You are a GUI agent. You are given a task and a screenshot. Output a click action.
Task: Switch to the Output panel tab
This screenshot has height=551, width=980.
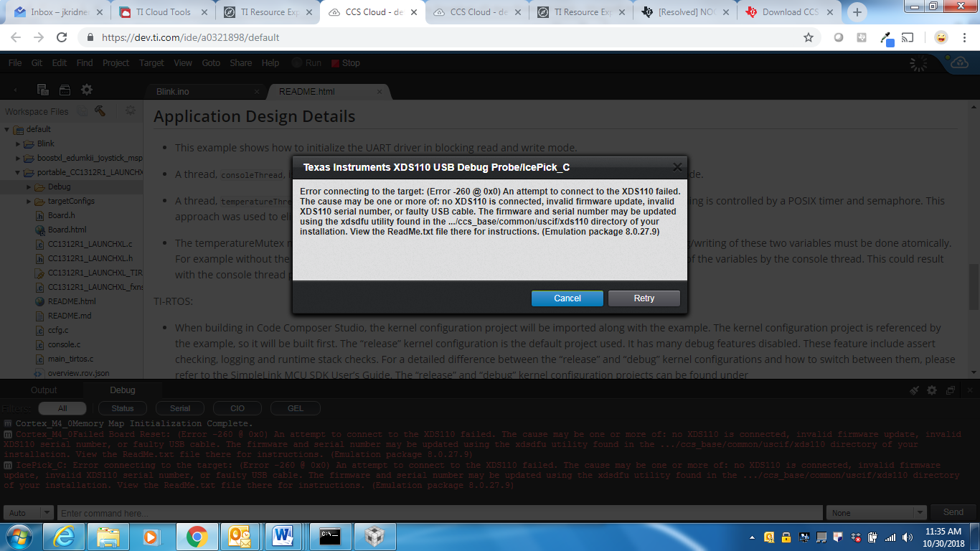43,390
